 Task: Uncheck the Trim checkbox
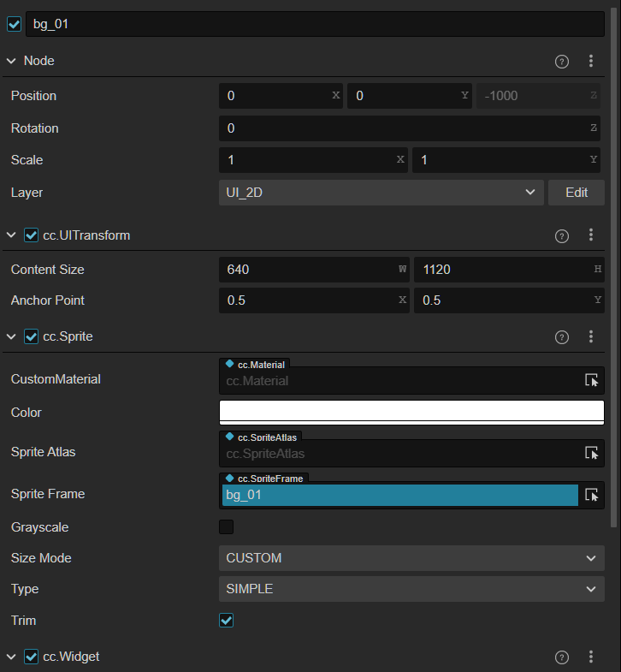(x=227, y=620)
